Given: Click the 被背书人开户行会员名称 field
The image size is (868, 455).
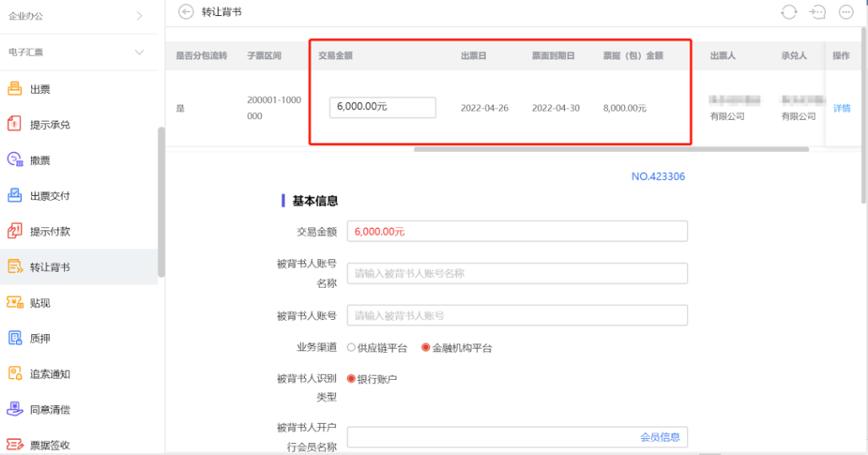Looking at the screenshot, I should (x=517, y=436).
